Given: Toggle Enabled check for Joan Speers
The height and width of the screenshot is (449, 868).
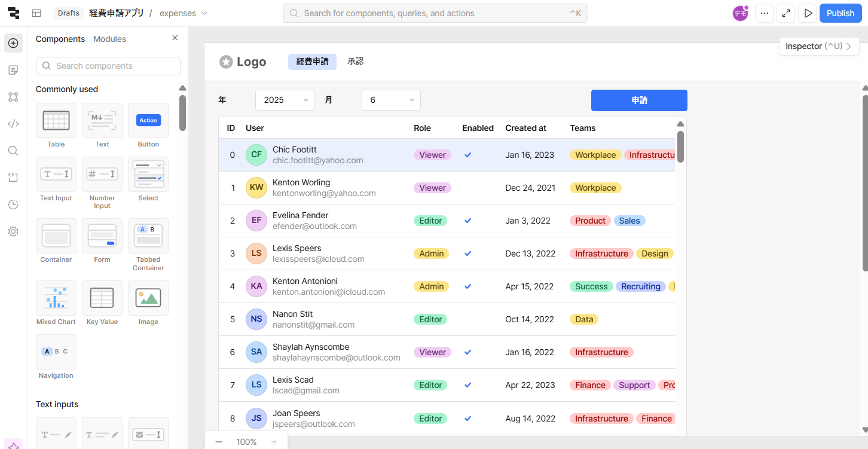Looking at the screenshot, I should pos(468,419).
